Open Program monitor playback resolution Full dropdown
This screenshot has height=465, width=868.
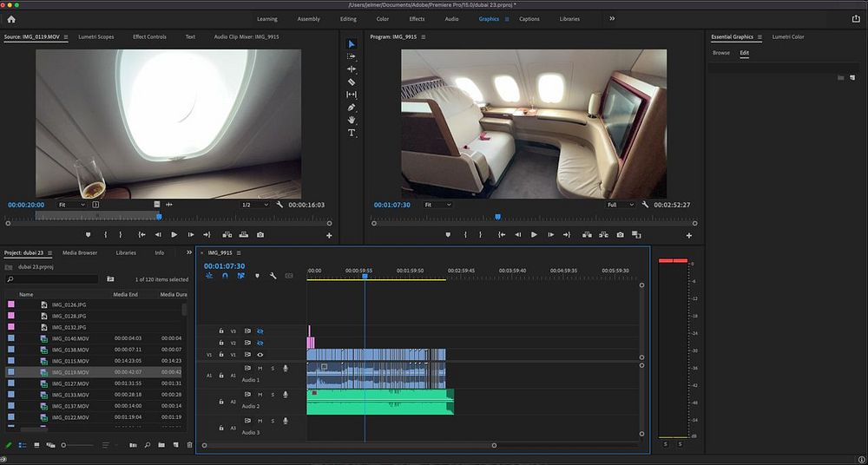click(x=621, y=205)
